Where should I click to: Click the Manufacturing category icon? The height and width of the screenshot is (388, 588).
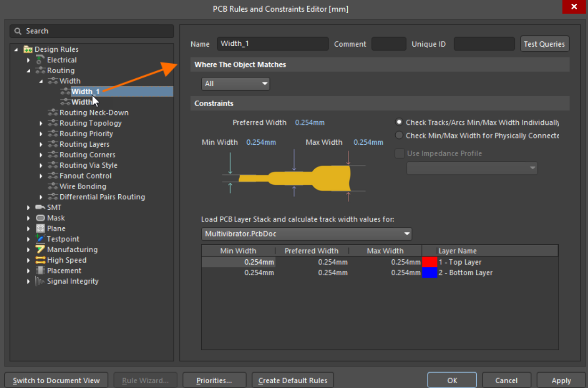(41, 249)
